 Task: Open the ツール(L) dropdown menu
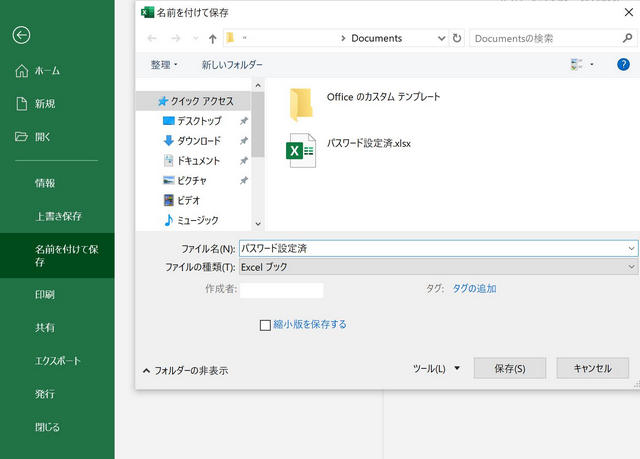point(436,369)
